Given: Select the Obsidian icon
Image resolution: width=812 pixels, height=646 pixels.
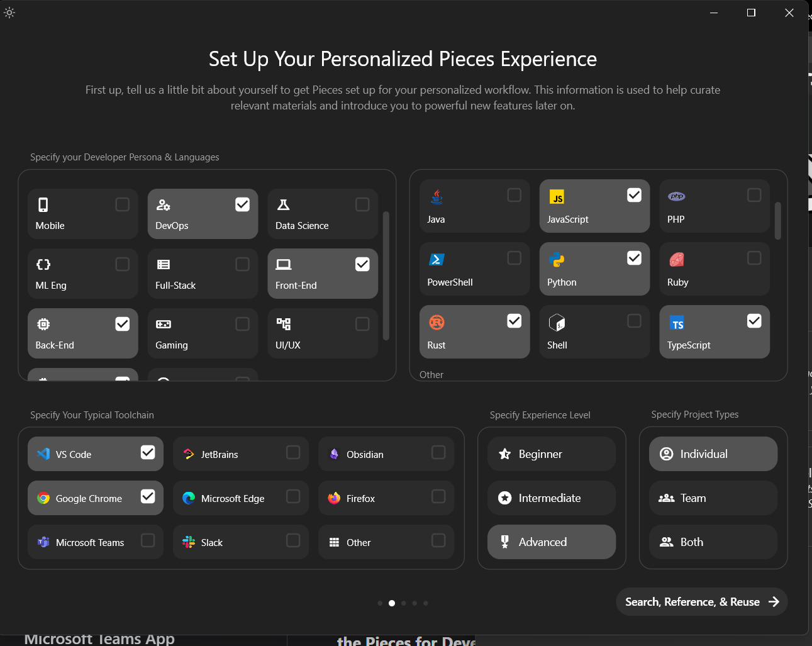Looking at the screenshot, I should click(x=333, y=454).
